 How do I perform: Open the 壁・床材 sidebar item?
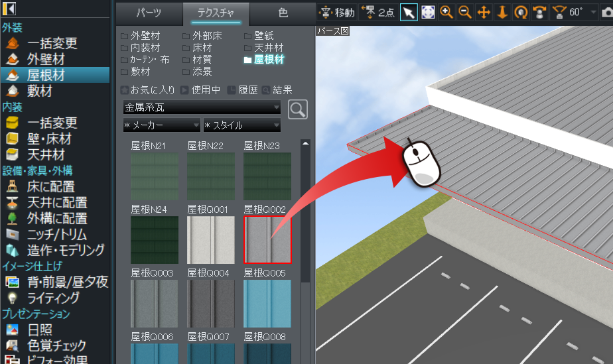pos(54,139)
